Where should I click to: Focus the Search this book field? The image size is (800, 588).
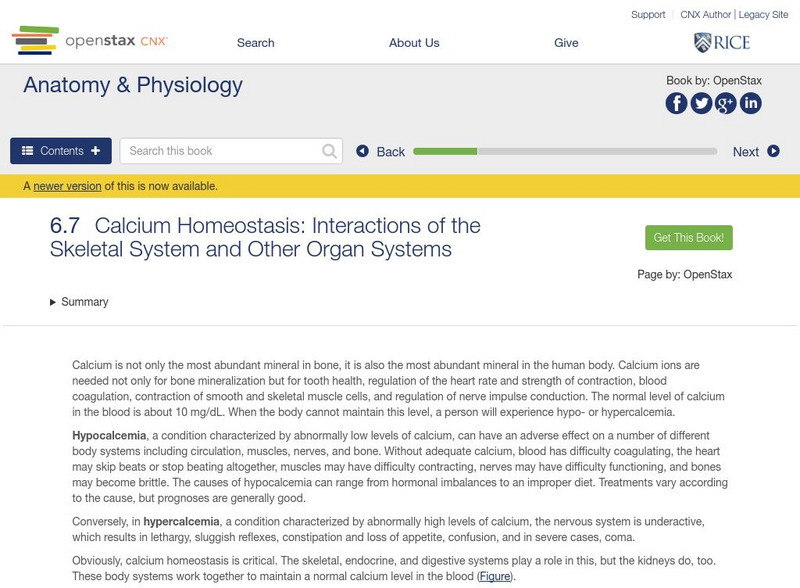[231, 151]
